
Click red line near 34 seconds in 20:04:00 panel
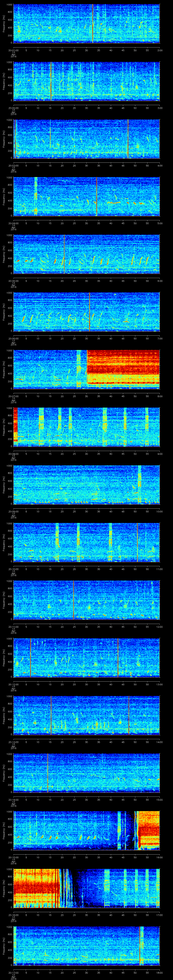pyautogui.click(x=97, y=196)
